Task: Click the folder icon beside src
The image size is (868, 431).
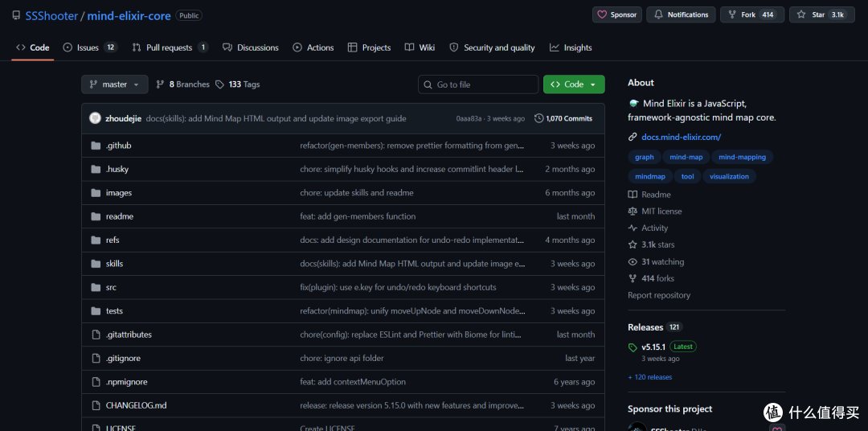Action: [96, 288]
